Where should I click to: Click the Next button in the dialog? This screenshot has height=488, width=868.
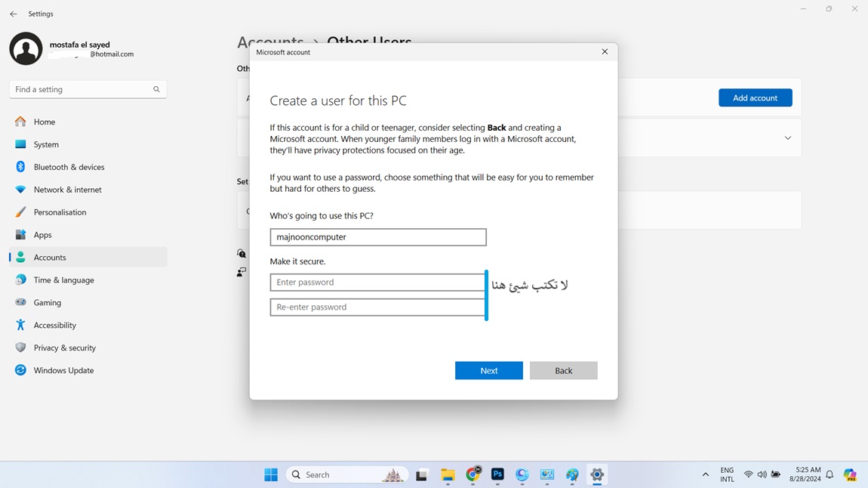pyautogui.click(x=488, y=370)
